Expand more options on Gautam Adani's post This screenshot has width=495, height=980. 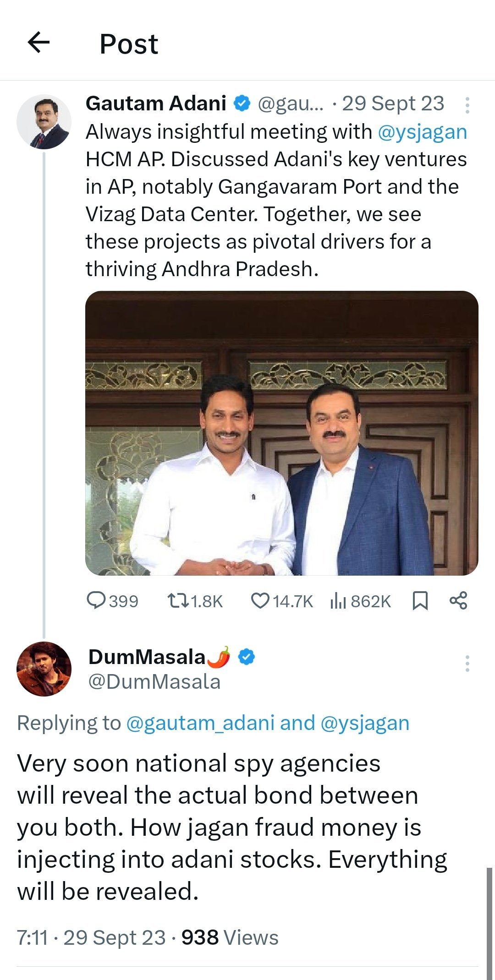(467, 105)
